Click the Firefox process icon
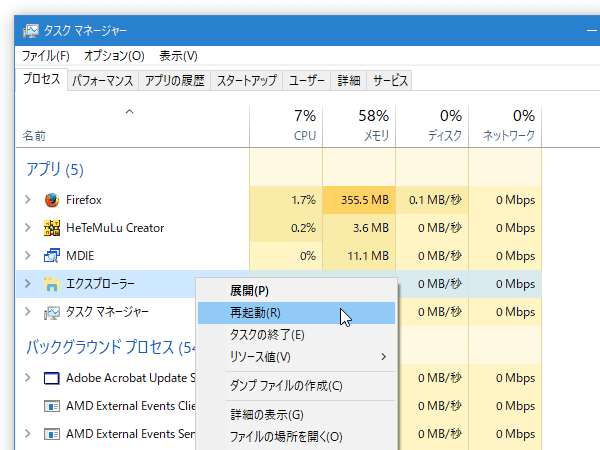600x450 pixels. click(52, 200)
